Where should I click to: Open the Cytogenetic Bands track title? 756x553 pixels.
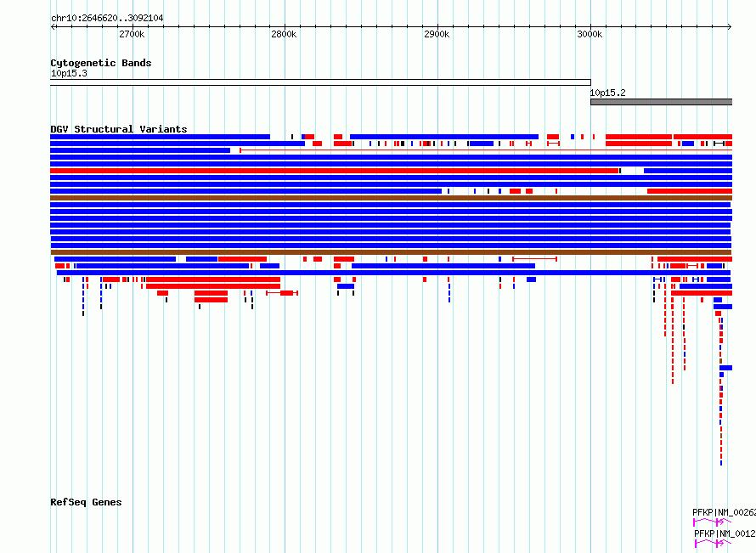pyautogui.click(x=101, y=63)
